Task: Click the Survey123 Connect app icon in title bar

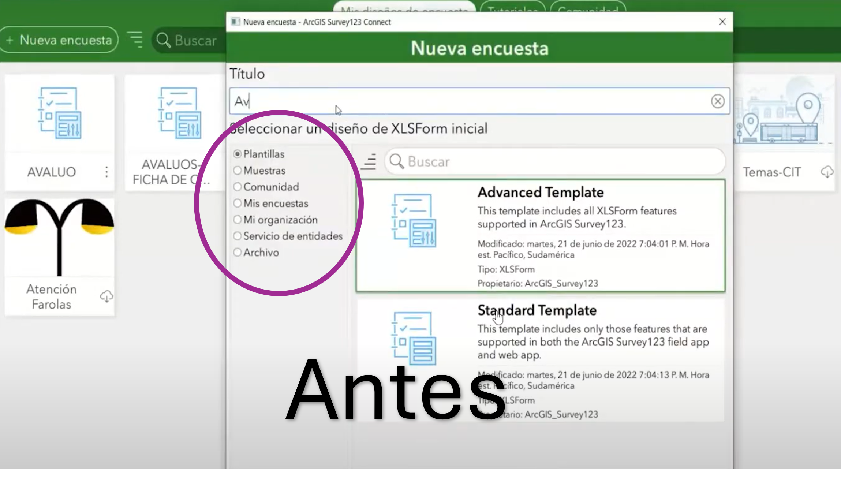Action: tap(236, 22)
